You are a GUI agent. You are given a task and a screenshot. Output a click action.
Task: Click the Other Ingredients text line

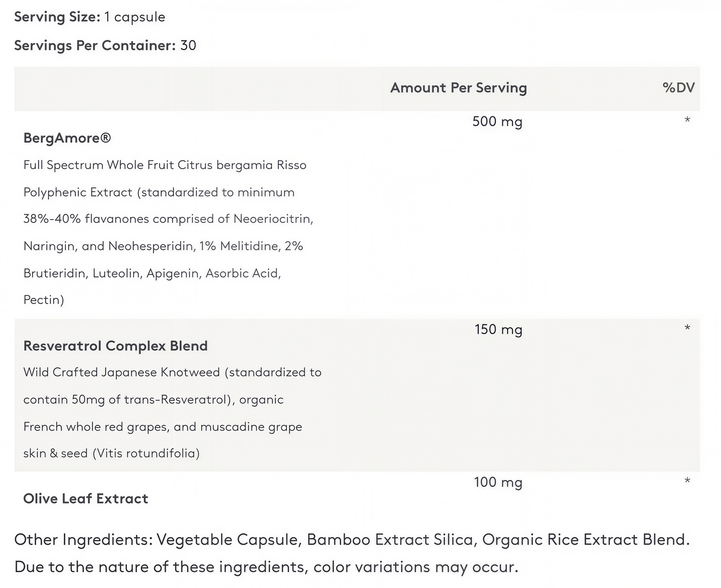(x=352, y=540)
